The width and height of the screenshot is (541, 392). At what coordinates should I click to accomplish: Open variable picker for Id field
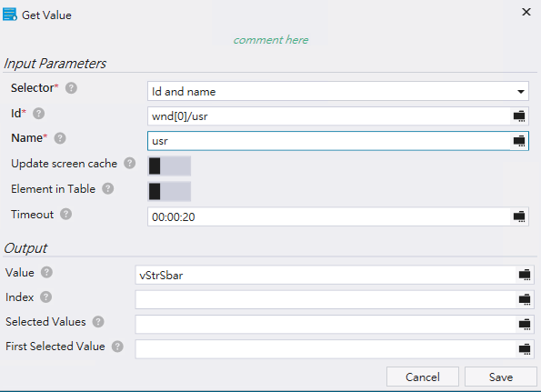click(x=519, y=116)
